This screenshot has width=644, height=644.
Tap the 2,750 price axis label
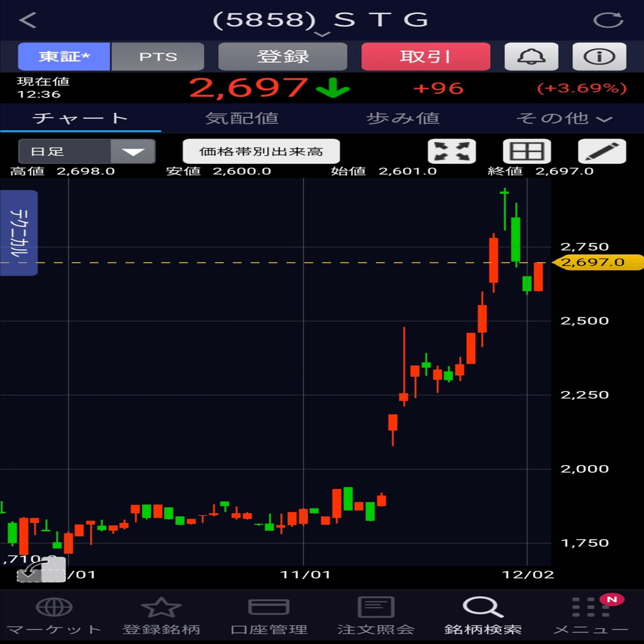click(x=584, y=246)
